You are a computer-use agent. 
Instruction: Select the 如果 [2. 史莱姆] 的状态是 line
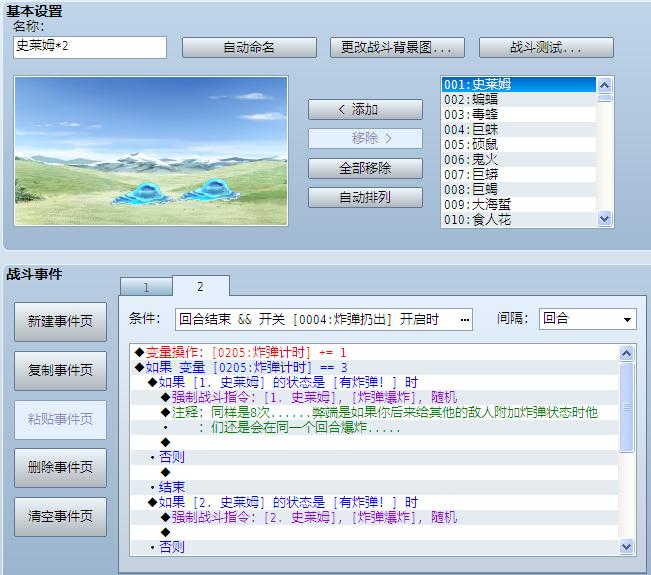(x=375, y=502)
